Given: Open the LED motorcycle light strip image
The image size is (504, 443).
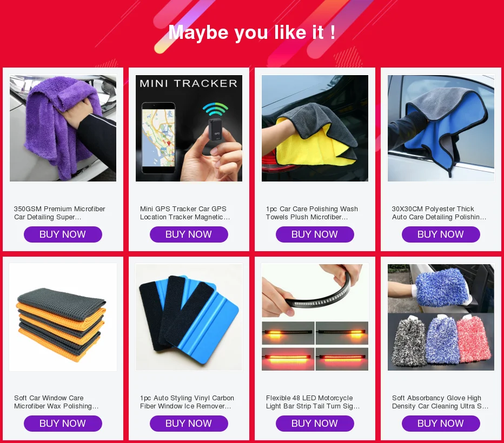Looking at the screenshot, I should click(315, 317).
